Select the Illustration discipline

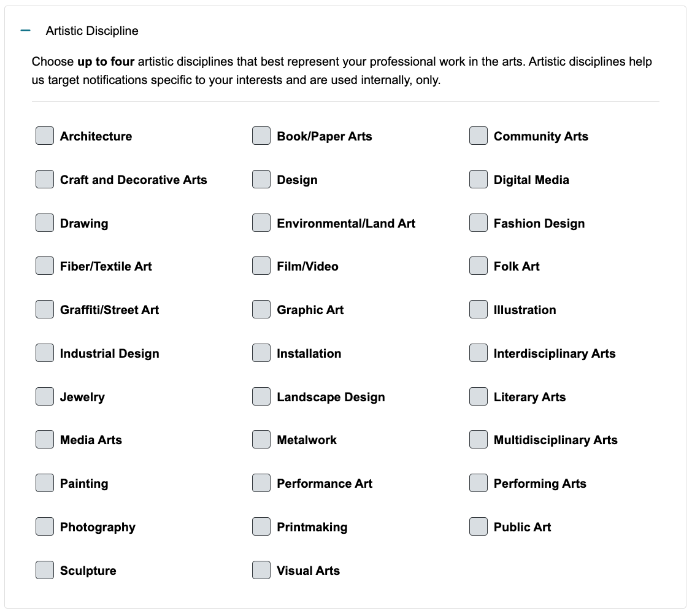(x=477, y=309)
